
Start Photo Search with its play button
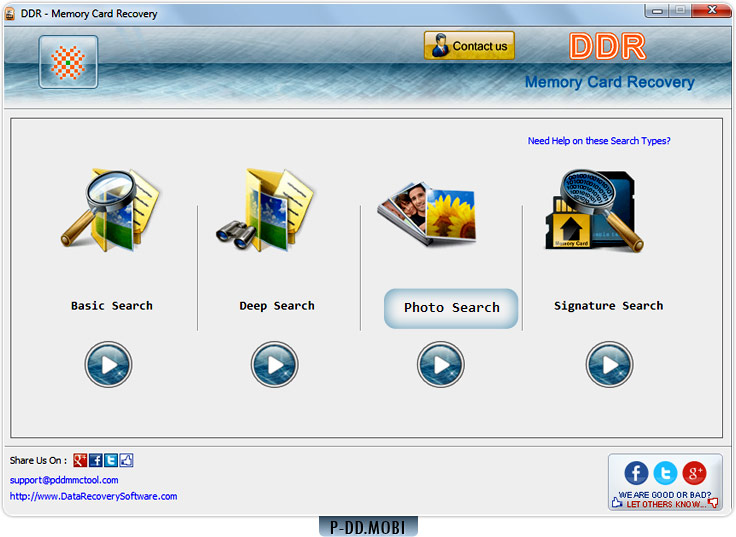coord(441,364)
